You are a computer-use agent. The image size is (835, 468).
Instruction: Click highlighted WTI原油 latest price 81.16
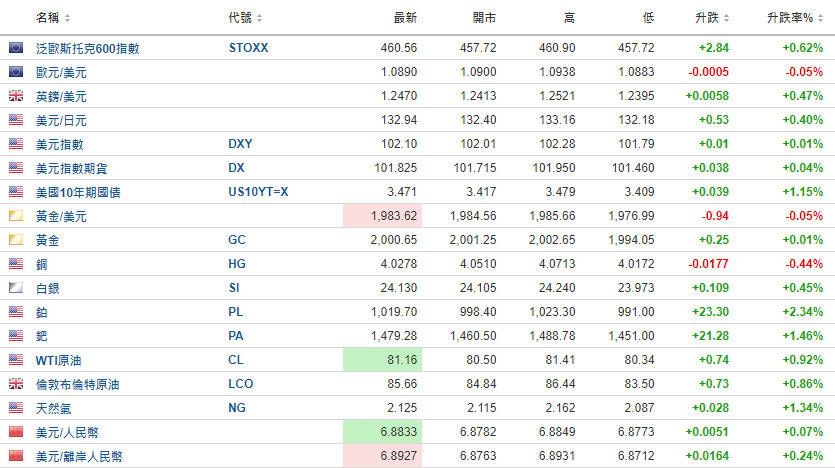point(382,359)
